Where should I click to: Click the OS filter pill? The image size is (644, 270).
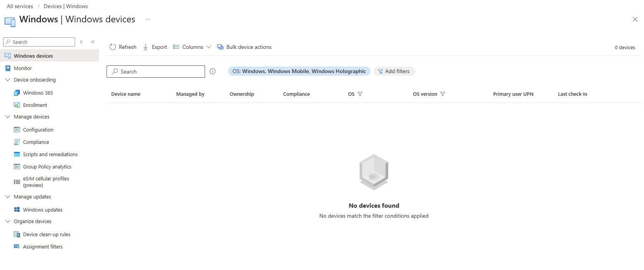[299, 71]
